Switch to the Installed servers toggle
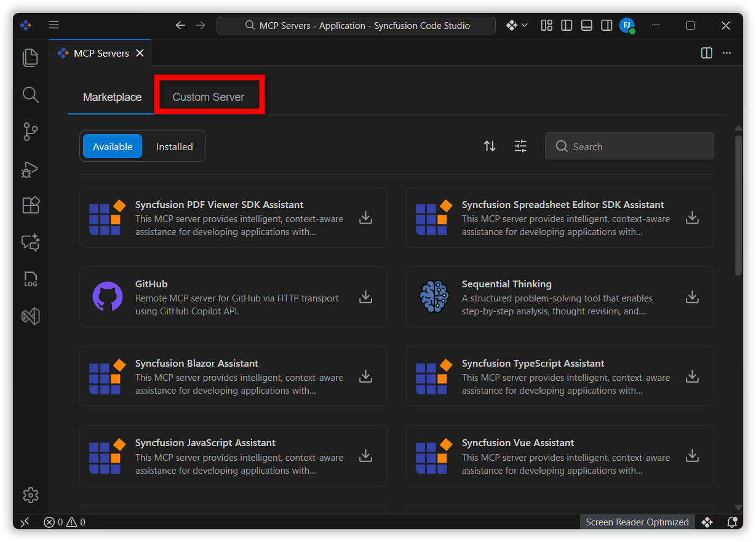 click(x=174, y=146)
